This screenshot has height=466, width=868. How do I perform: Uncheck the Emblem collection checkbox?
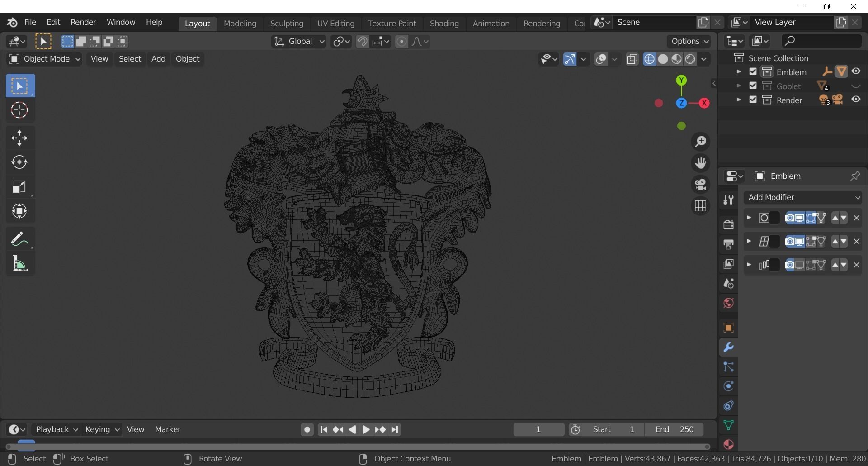(x=753, y=71)
